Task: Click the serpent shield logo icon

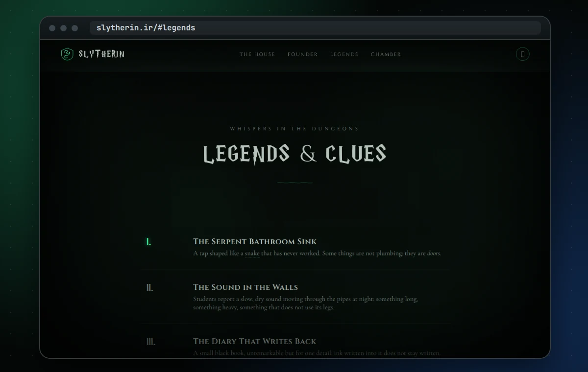Action: 67,54
